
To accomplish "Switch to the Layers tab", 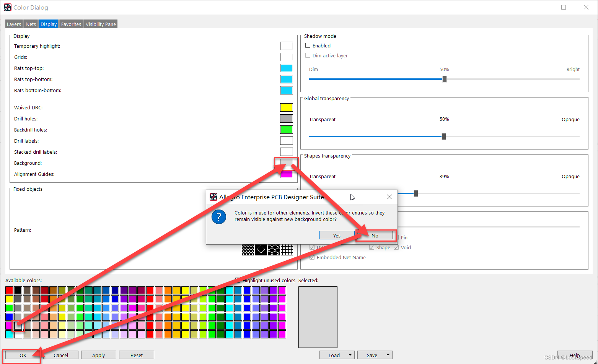I will [14, 24].
